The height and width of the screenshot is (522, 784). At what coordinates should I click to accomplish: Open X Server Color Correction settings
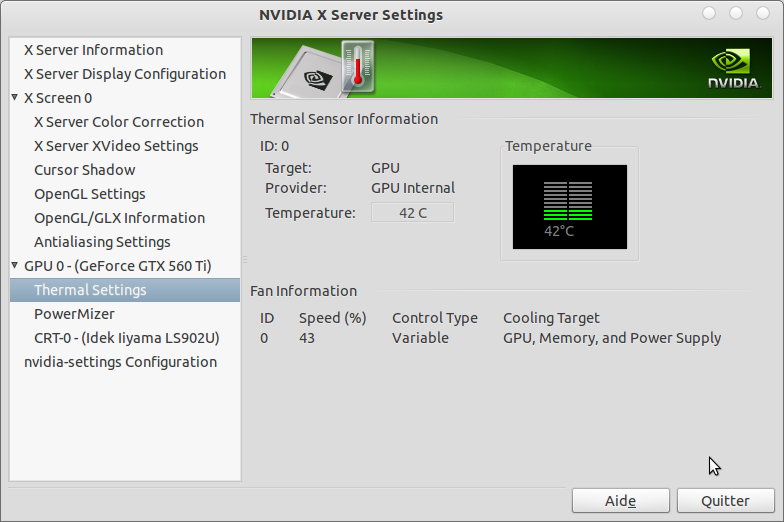(x=119, y=122)
